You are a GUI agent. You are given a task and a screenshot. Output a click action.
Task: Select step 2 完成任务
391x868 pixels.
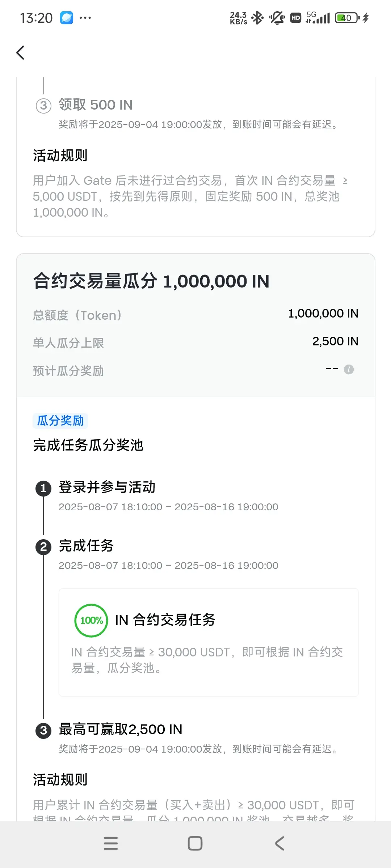[x=87, y=546]
